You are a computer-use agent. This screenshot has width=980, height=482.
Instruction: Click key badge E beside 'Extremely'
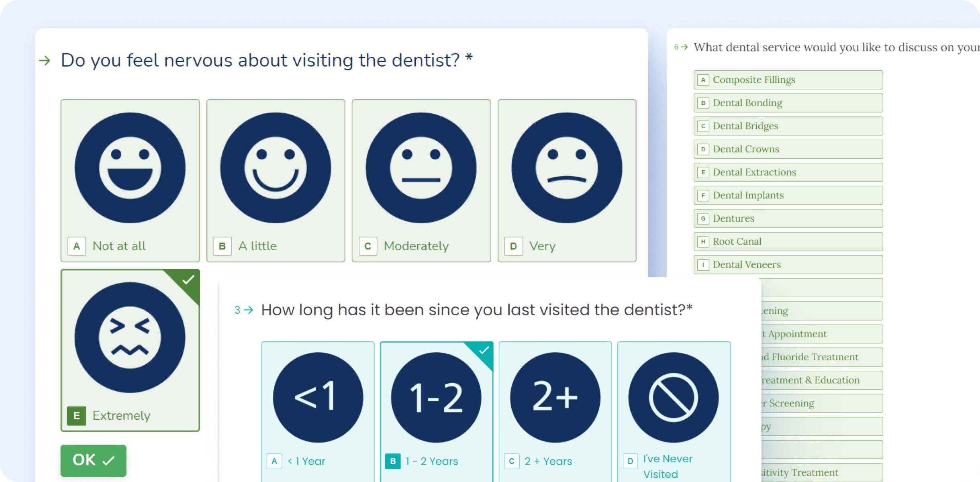(x=76, y=416)
